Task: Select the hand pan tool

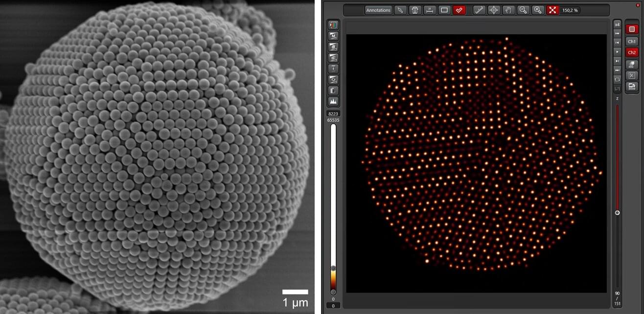Action: (509, 10)
